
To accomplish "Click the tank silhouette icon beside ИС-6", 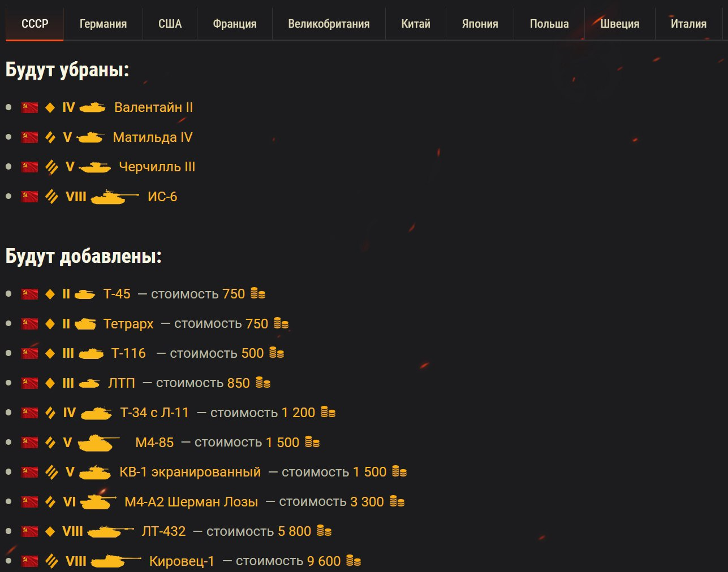I will (x=114, y=197).
